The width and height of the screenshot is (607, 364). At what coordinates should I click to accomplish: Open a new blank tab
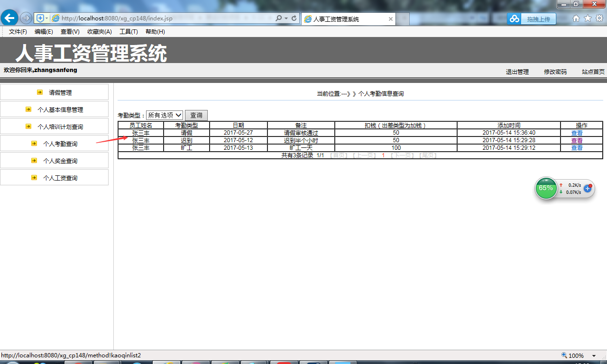coord(403,19)
